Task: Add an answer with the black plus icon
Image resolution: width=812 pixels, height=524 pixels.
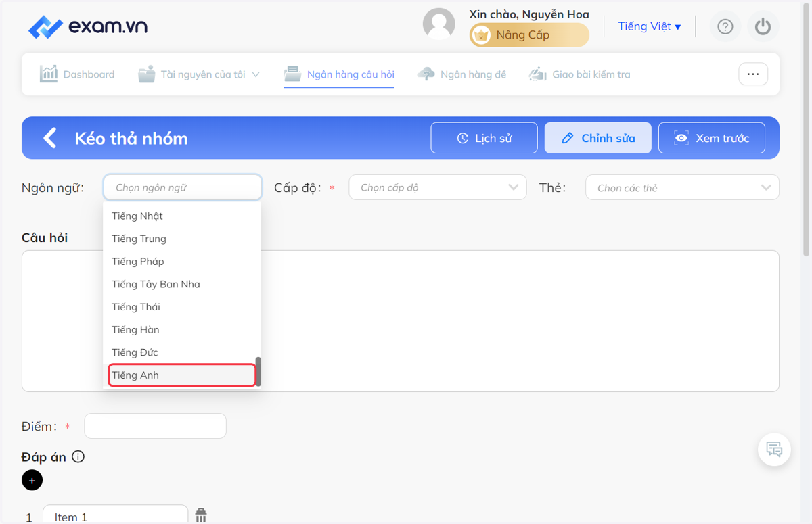Action: click(32, 480)
